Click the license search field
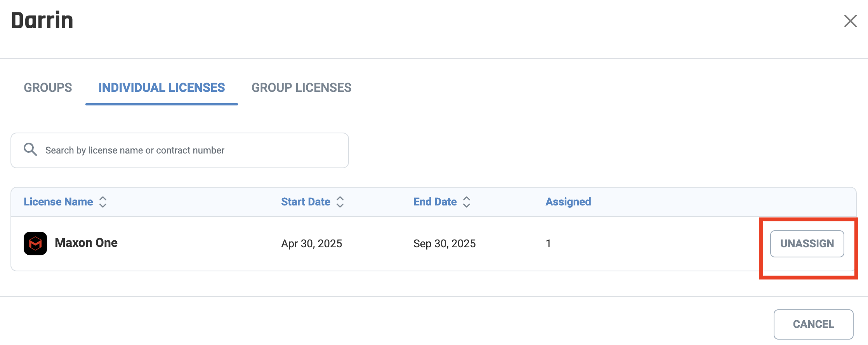This screenshot has height=345, width=868. 180,150
